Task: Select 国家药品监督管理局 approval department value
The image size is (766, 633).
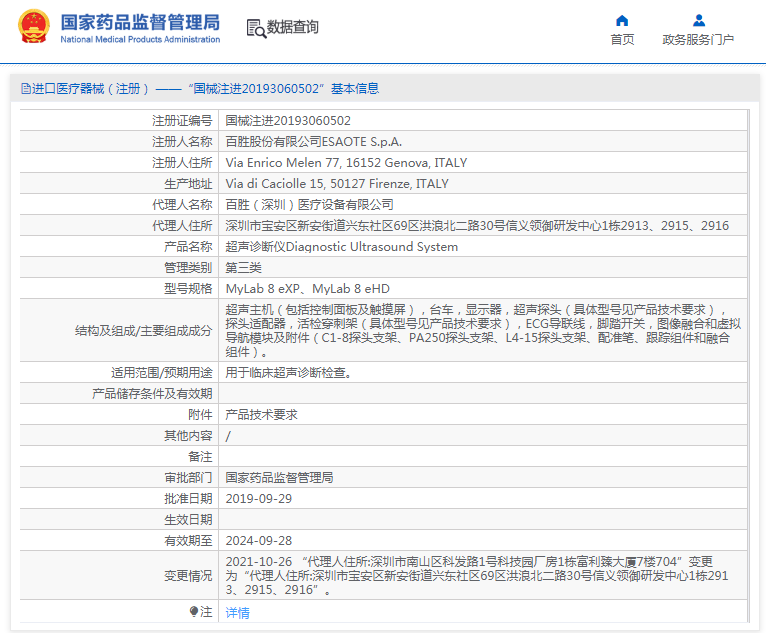Action: (x=279, y=478)
